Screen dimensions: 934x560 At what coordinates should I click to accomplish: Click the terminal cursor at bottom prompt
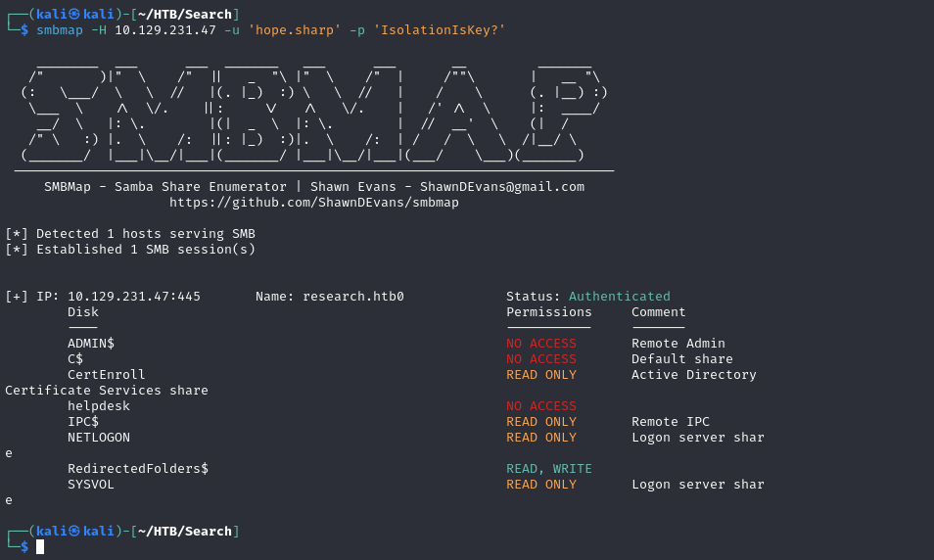point(40,546)
